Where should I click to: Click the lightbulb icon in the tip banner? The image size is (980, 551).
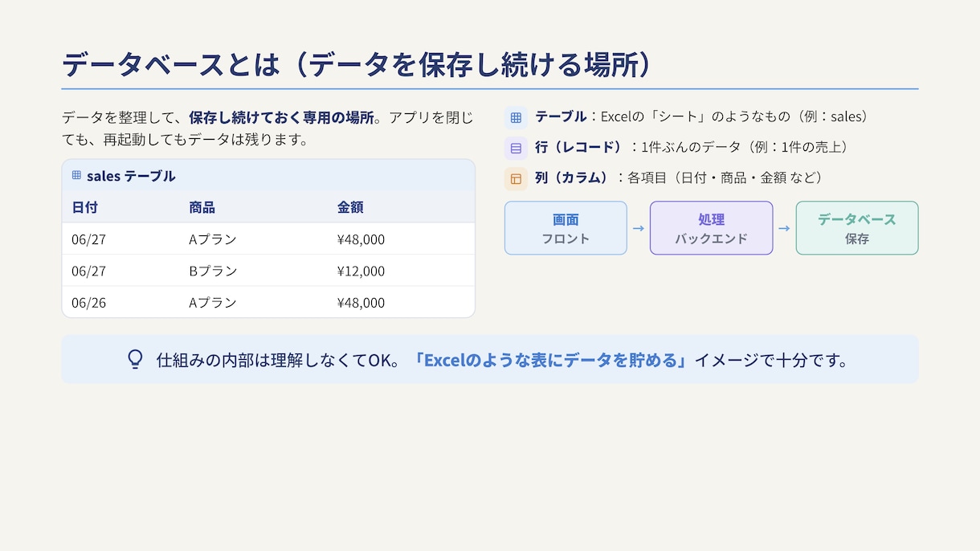click(135, 359)
